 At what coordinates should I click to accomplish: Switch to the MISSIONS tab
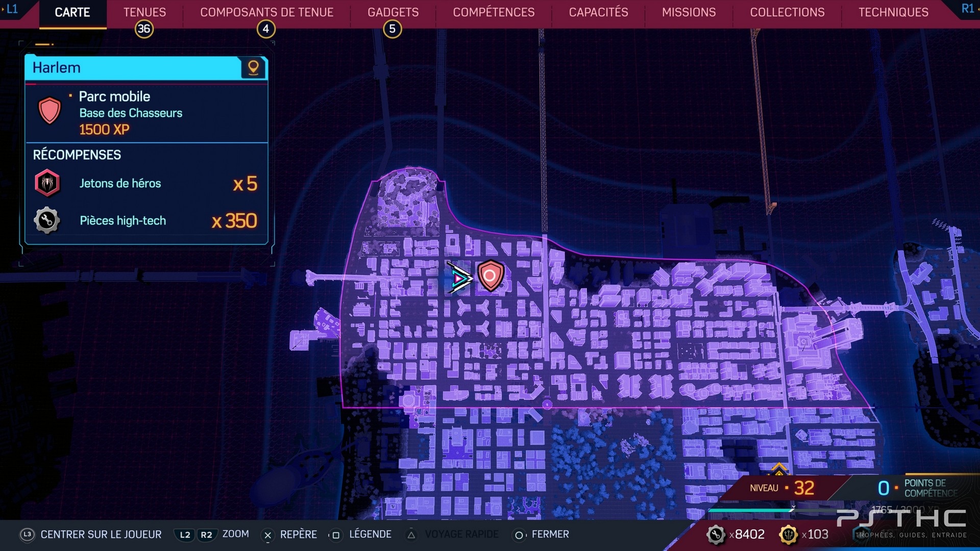point(689,12)
